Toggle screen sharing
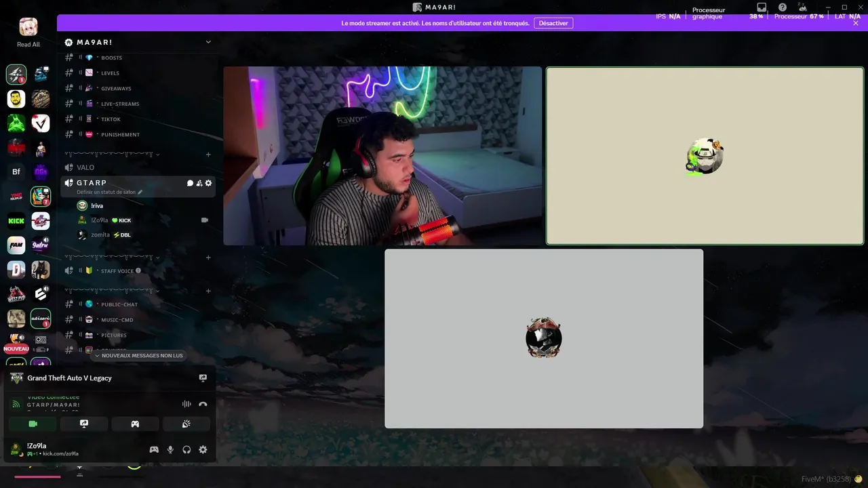Screen dimensions: 868x488 click(84, 424)
